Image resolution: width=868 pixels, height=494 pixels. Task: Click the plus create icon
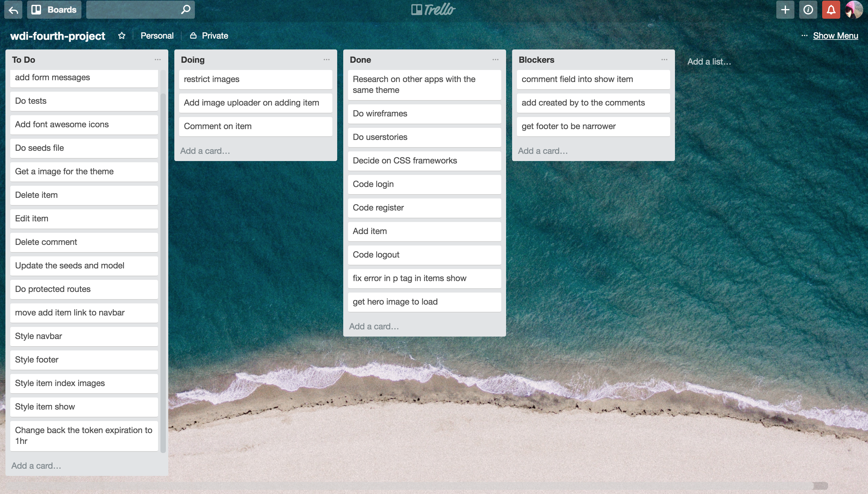[785, 10]
